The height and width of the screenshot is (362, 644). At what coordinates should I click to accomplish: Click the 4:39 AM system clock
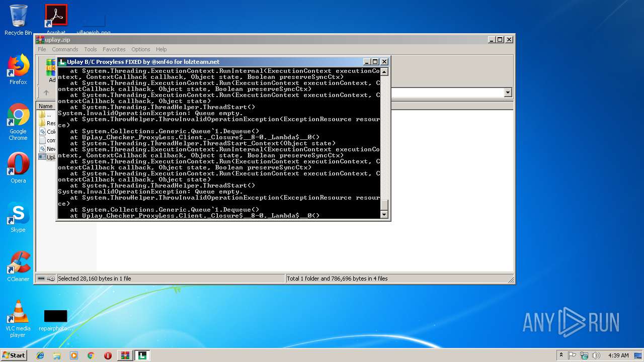(618, 355)
